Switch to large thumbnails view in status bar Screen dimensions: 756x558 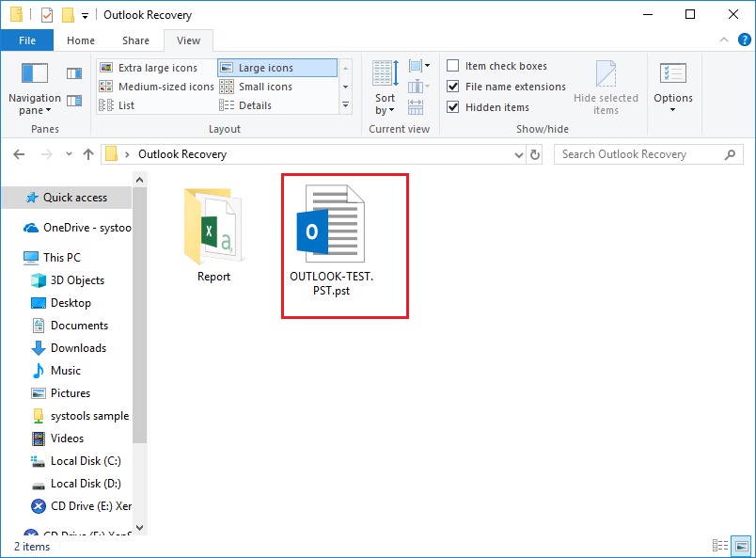742,546
